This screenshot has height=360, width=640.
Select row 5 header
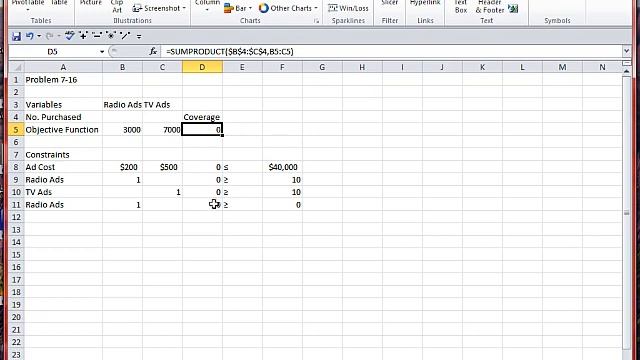point(16,130)
